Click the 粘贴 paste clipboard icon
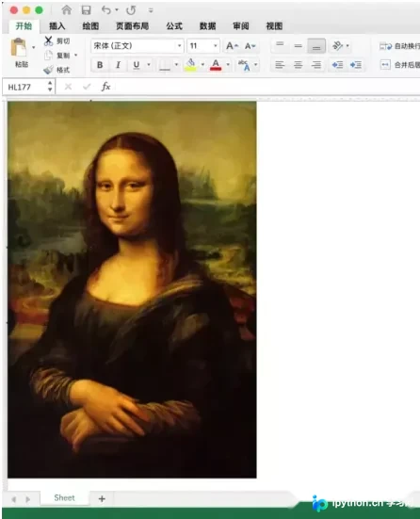This screenshot has width=420, height=519. [x=19, y=47]
